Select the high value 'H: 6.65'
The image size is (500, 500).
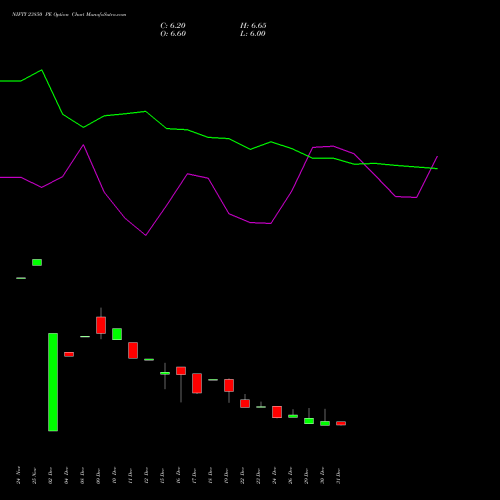pyautogui.click(x=253, y=26)
